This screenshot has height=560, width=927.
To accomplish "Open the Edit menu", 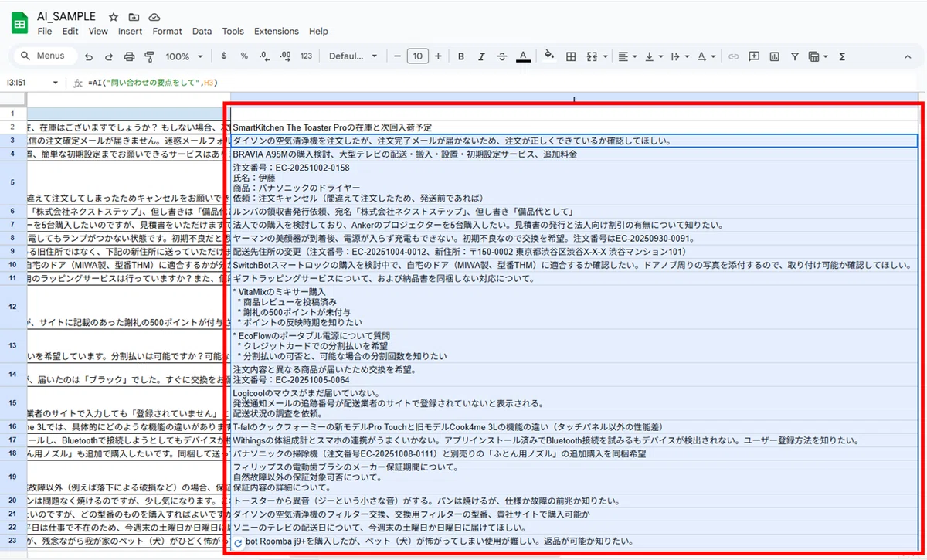I will [x=70, y=32].
